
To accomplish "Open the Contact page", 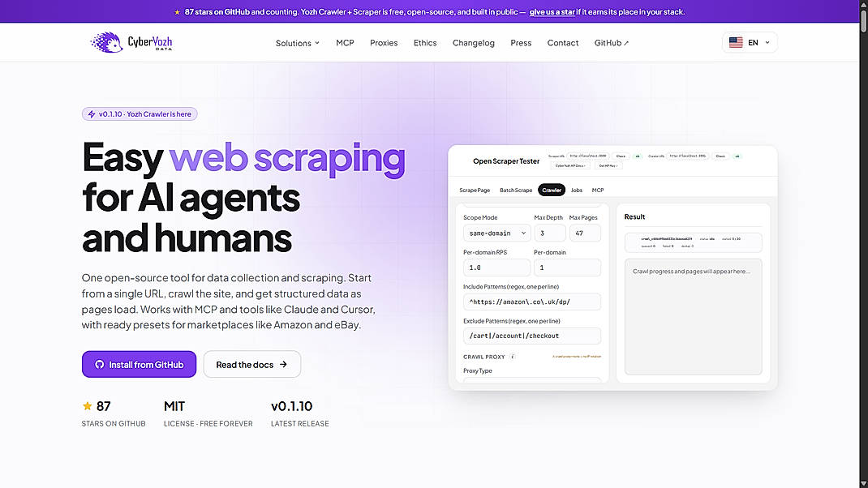I will point(563,43).
